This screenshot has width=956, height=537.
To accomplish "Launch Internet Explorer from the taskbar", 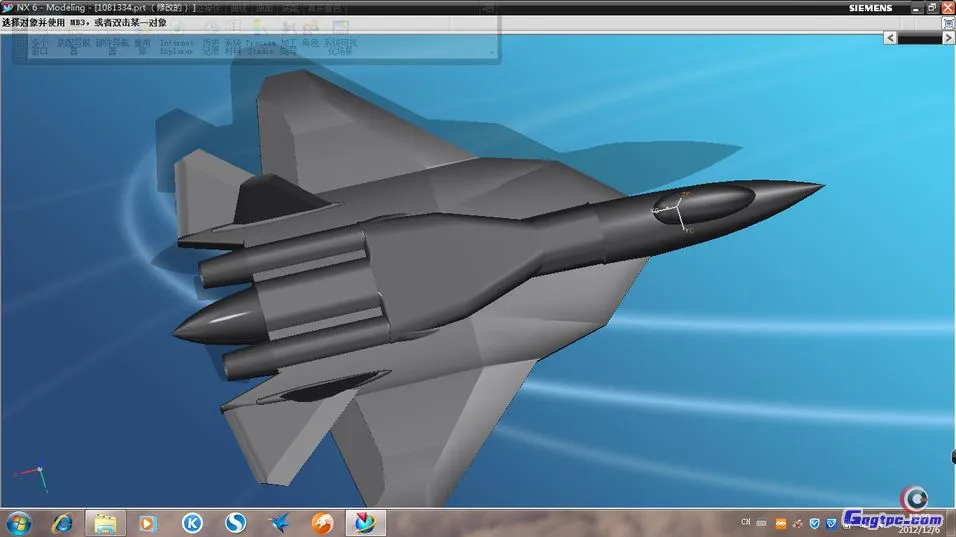I will 62,522.
